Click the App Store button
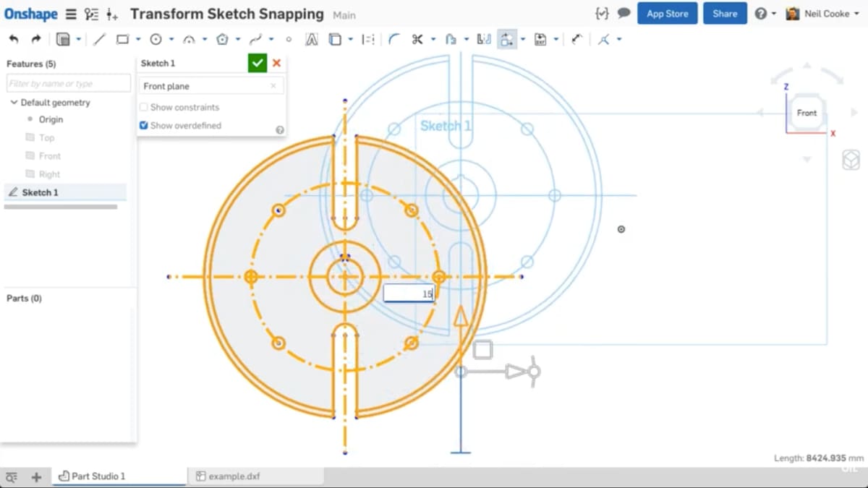This screenshot has width=868, height=488. pos(667,14)
